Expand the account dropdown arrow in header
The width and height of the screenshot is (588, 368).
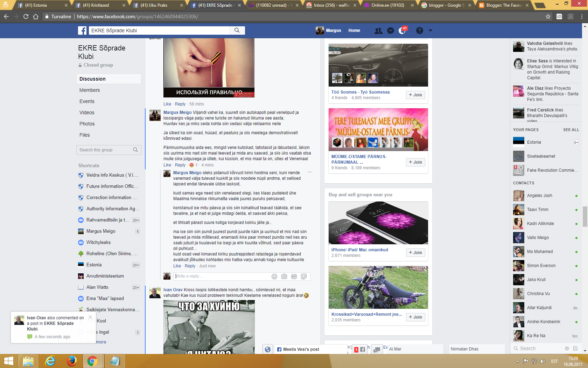coord(430,30)
